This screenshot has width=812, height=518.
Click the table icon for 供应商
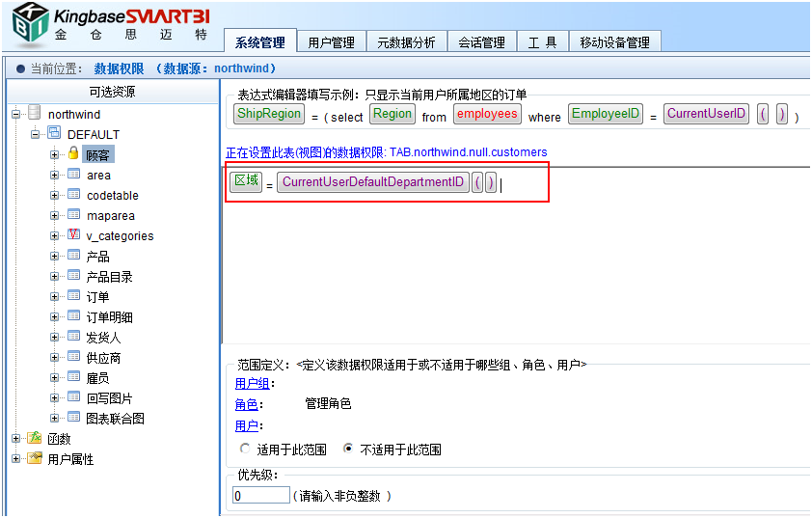tap(74, 356)
